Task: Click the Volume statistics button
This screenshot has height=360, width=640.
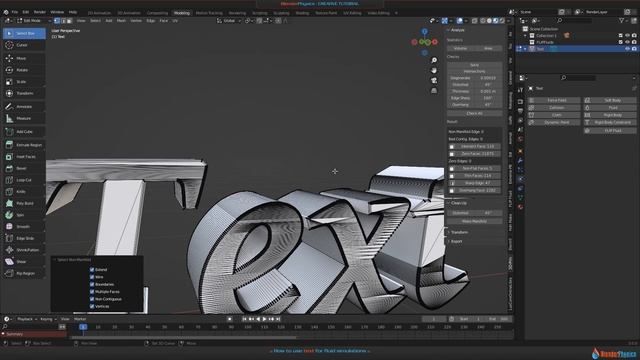Action: (x=460, y=48)
